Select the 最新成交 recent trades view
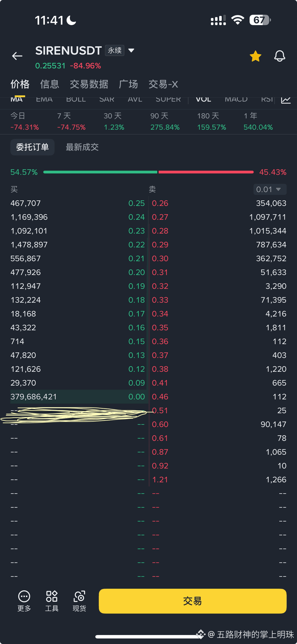The height and width of the screenshot is (644, 297). (82, 147)
